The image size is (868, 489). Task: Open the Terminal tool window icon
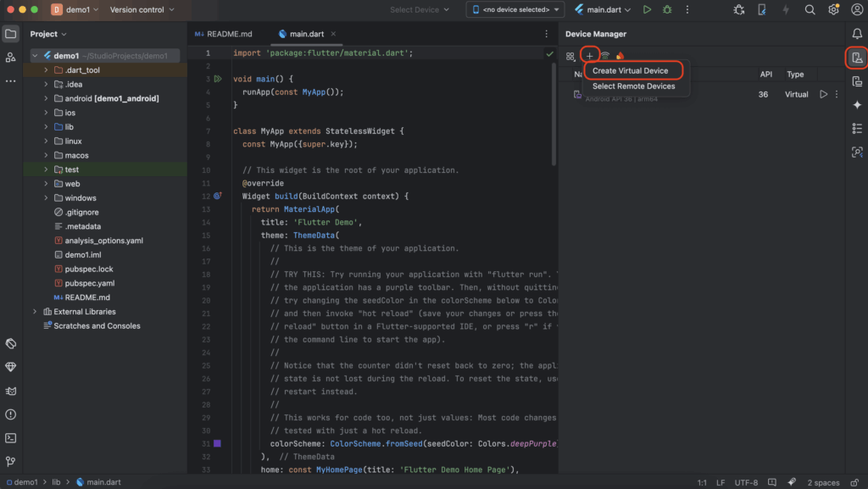click(x=10, y=438)
